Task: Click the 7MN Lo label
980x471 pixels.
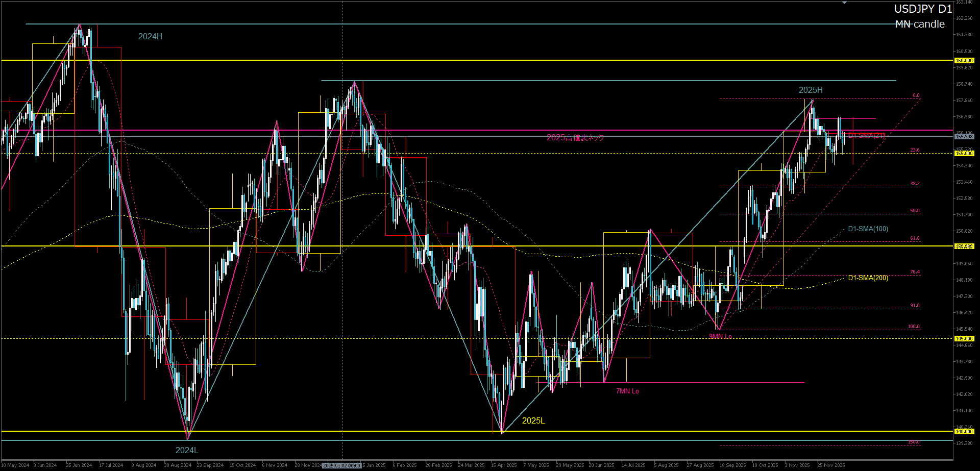Action: pos(627,391)
